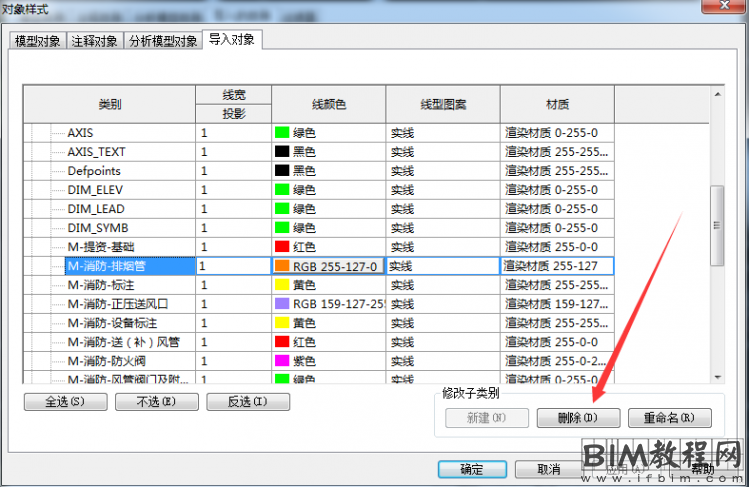This screenshot has width=749, height=487.
Task: Invert selection with 反选(I) button
Action: click(247, 402)
